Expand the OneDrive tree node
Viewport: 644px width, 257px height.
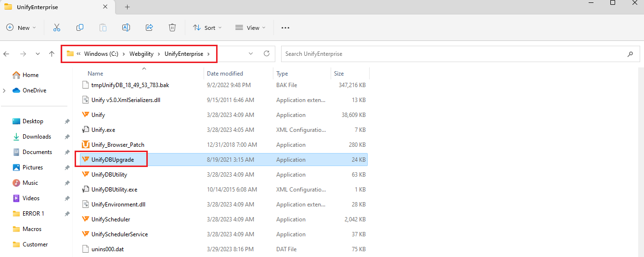(4, 90)
